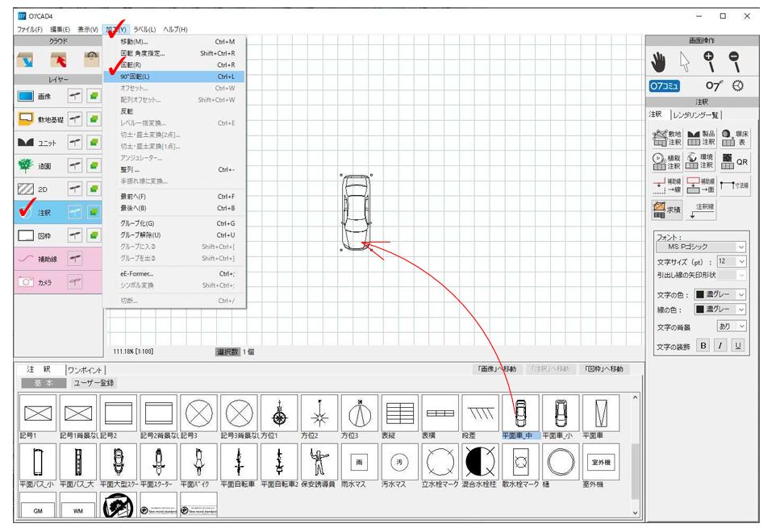Screen dimensions: 780x532
Task: Open the 文字の背景 dropdown
Action: (732, 326)
